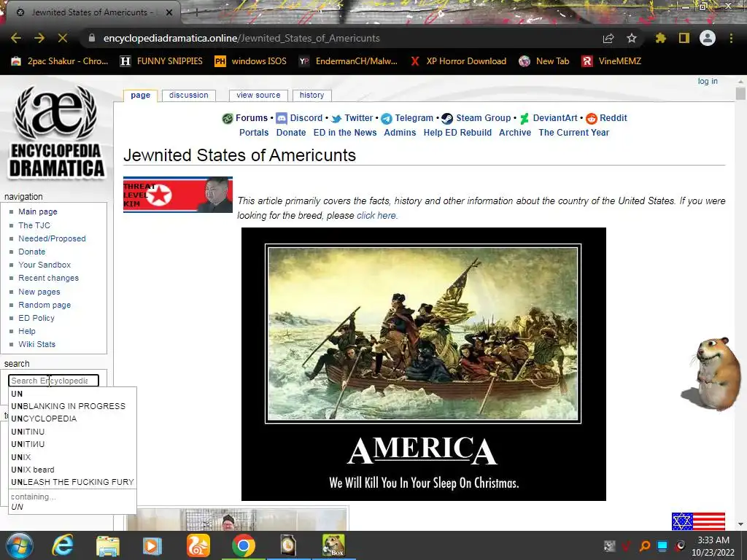Select the page tab
This screenshot has width=747, height=560.
140,96
